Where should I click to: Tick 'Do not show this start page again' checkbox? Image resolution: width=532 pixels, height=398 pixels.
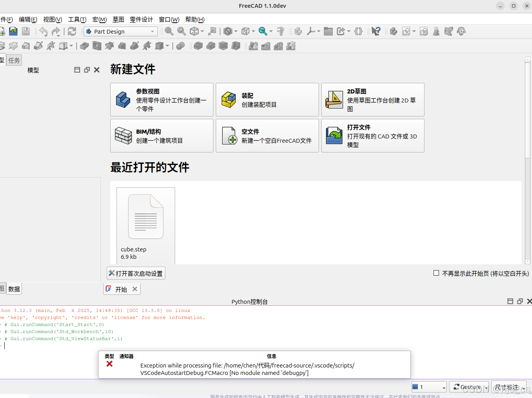436,273
